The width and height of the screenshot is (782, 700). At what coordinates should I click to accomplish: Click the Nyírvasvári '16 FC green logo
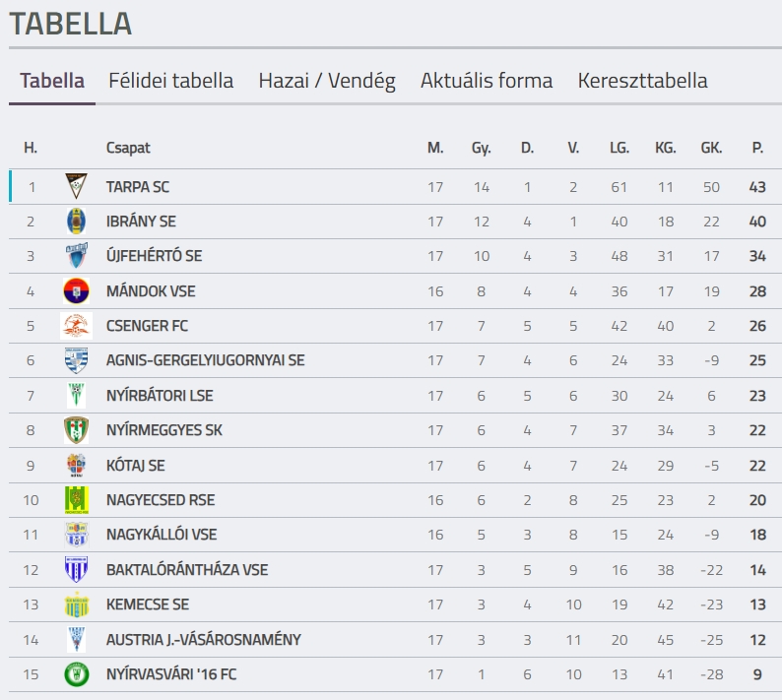click(x=76, y=674)
